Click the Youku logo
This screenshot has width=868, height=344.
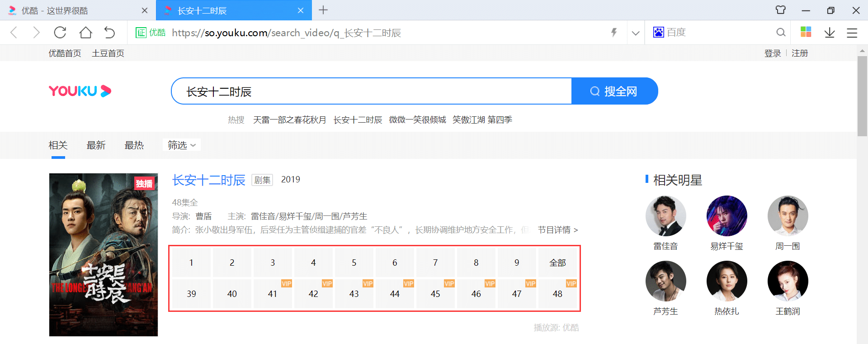(x=80, y=91)
